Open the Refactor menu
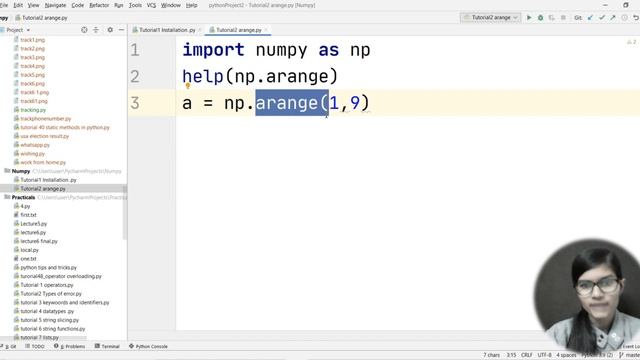The image size is (640, 360). click(x=99, y=5)
